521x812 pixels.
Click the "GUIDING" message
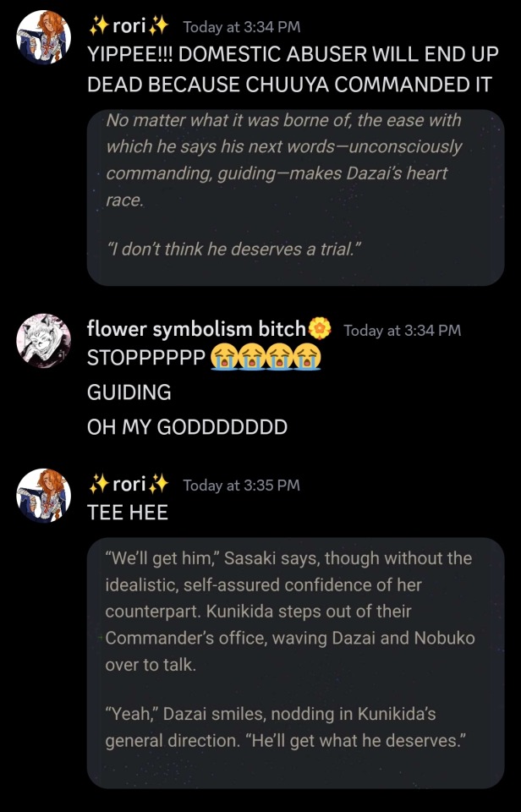[129, 392]
